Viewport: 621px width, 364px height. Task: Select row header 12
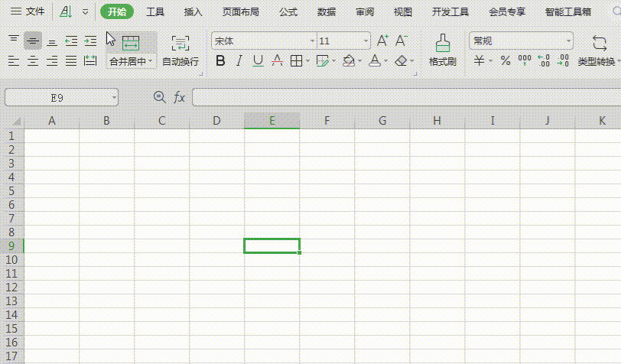[12, 288]
